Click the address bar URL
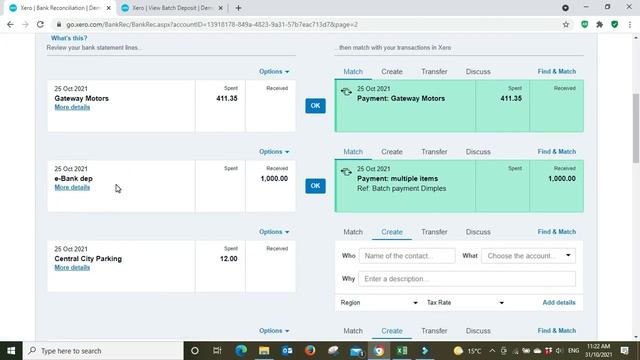Screen dimensions: 640x360 [212, 24]
